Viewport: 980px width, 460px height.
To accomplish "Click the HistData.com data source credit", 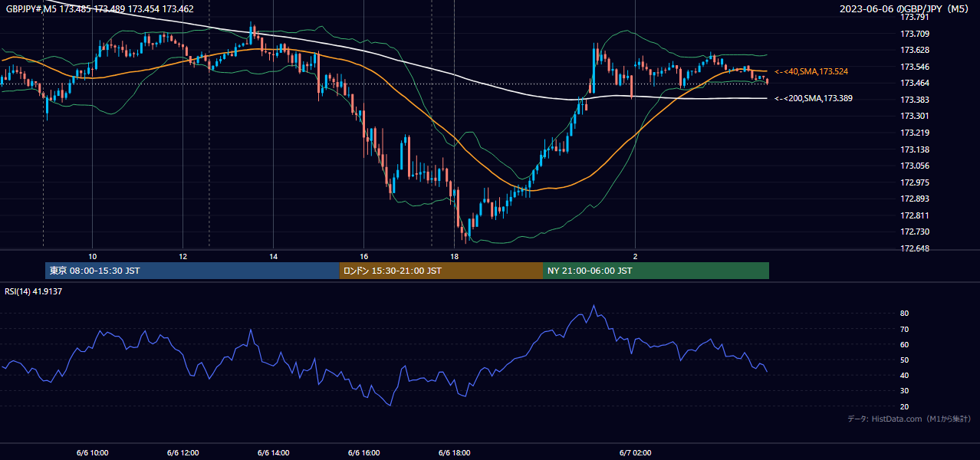I will click(909, 419).
